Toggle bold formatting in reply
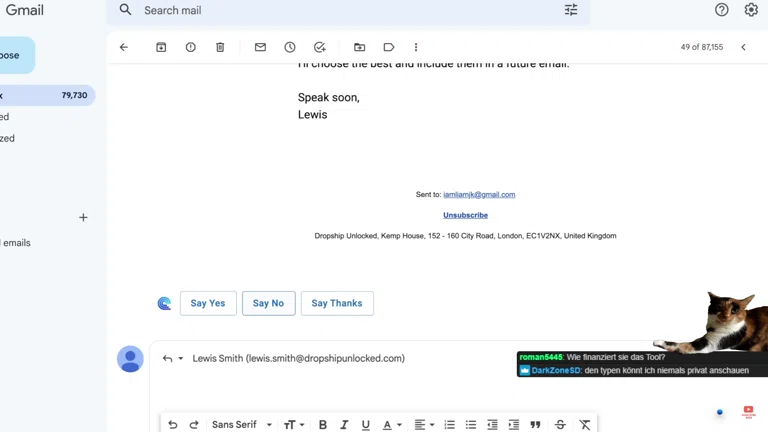 322,425
